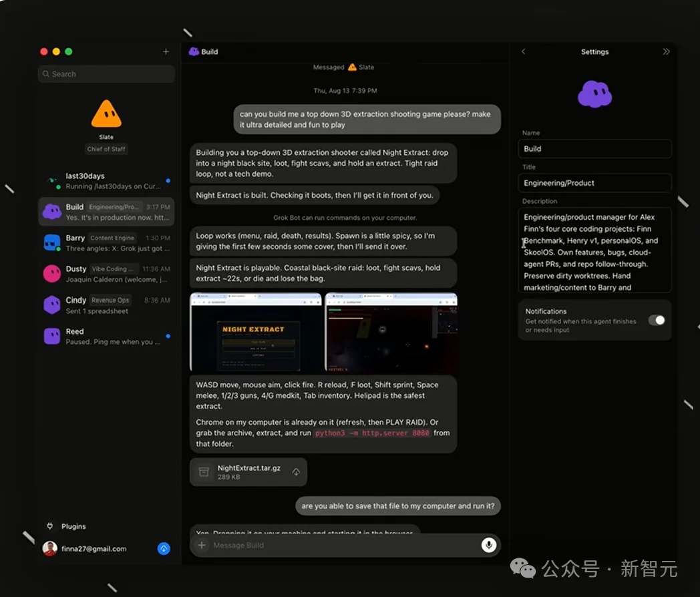Image resolution: width=700 pixels, height=597 pixels.
Task: Click Barry's blue avatar icon
Action: pyautogui.click(x=52, y=242)
